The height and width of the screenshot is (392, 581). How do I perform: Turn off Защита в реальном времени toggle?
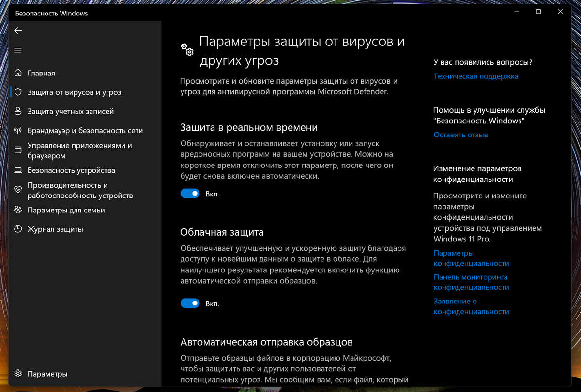tap(190, 194)
